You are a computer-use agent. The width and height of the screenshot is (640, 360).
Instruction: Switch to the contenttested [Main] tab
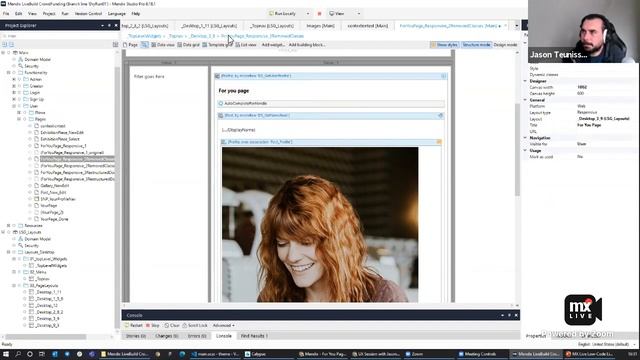[x=368, y=26]
